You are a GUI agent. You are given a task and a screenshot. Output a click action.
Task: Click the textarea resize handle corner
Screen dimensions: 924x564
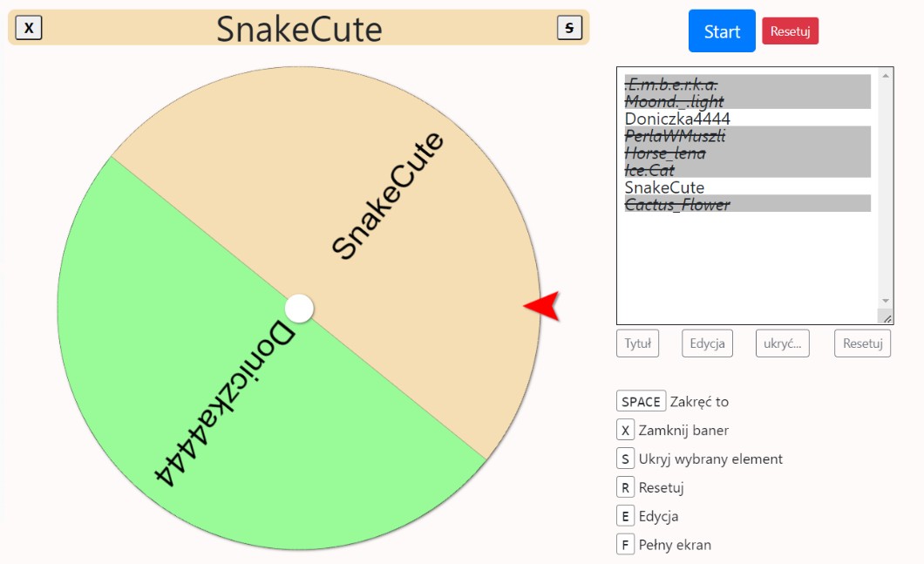[886, 318]
